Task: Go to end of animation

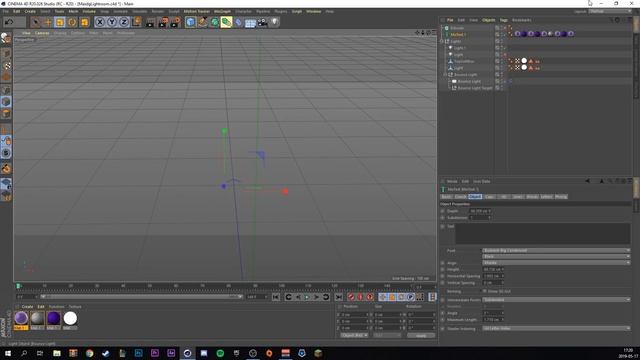Action: coord(339,297)
